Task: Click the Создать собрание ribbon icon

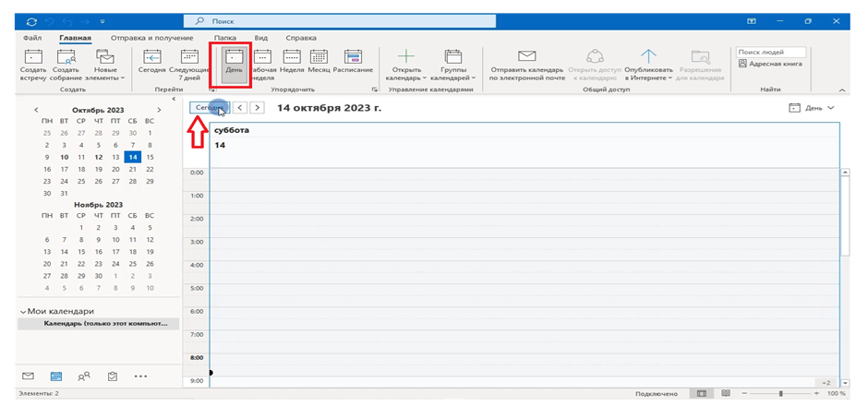Action: click(x=66, y=63)
